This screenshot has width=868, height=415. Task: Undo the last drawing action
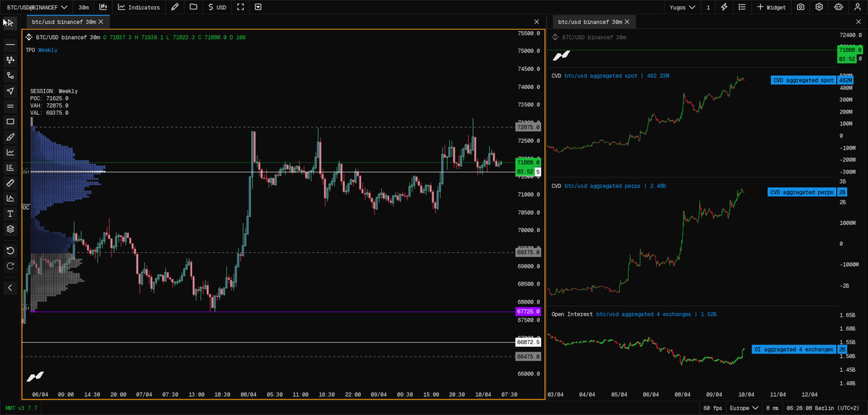click(x=10, y=250)
